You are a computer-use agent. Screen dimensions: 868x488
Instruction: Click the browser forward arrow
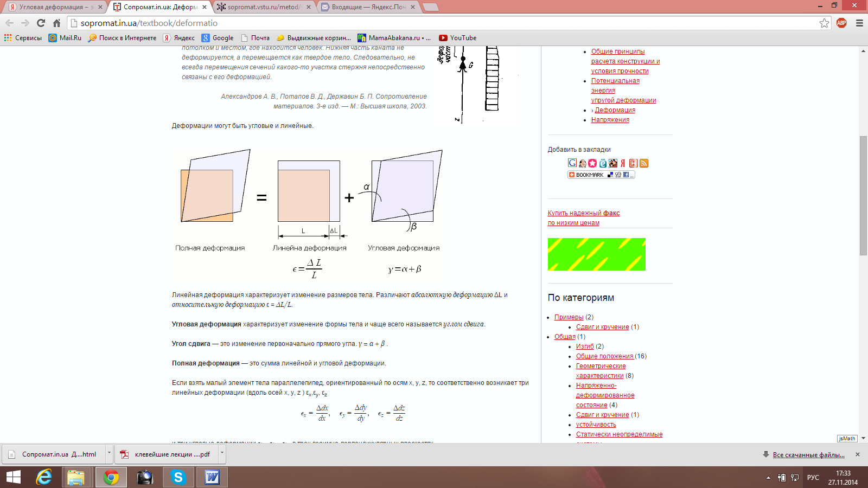coord(25,23)
